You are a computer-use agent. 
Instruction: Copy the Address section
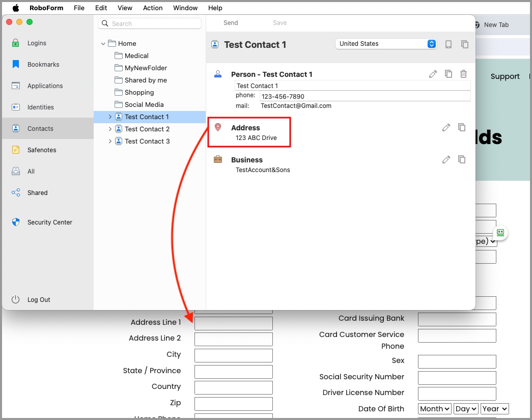(x=462, y=127)
